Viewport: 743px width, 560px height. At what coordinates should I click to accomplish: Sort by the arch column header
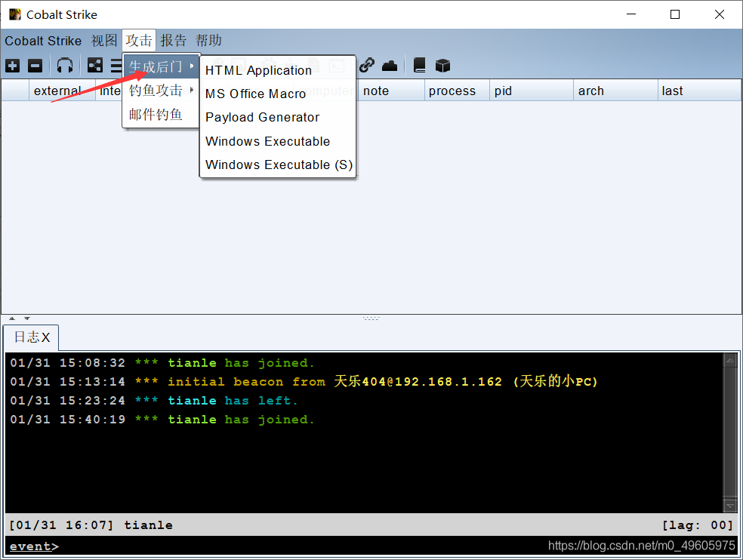(615, 91)
